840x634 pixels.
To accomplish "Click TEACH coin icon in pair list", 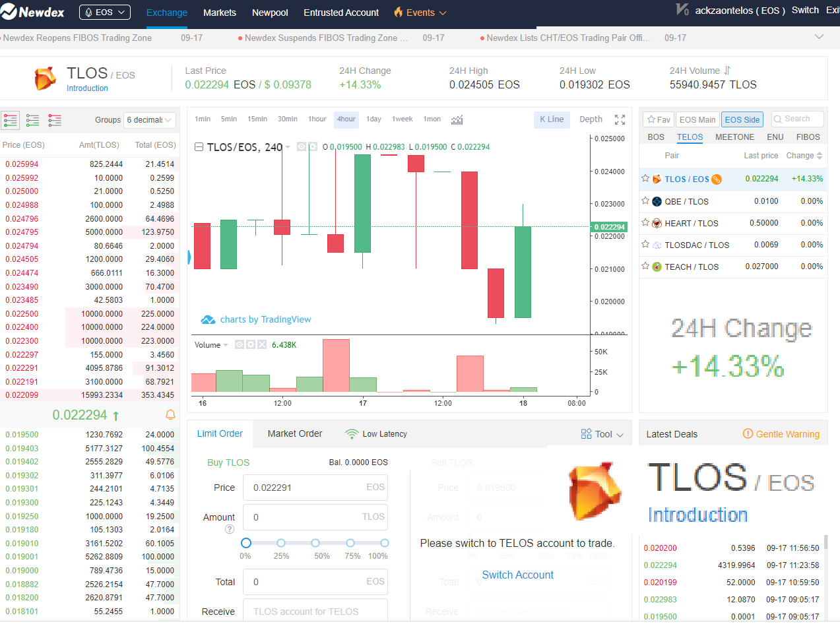I will 657,267.
